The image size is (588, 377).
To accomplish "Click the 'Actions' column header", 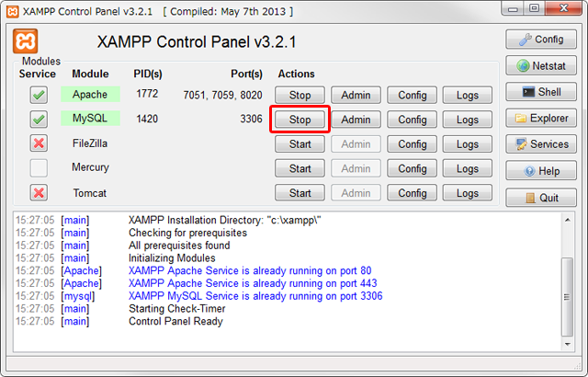I will click(x=296, y=74).
